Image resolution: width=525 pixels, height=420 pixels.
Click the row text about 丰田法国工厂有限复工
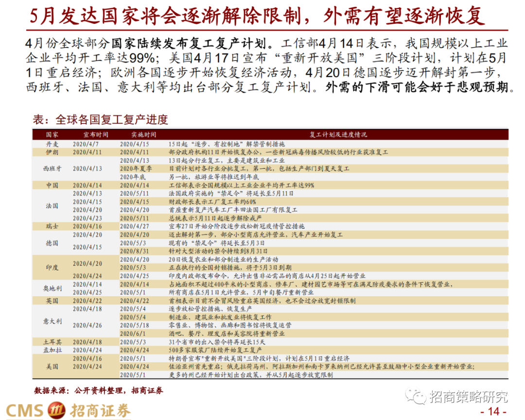point(233,210)
